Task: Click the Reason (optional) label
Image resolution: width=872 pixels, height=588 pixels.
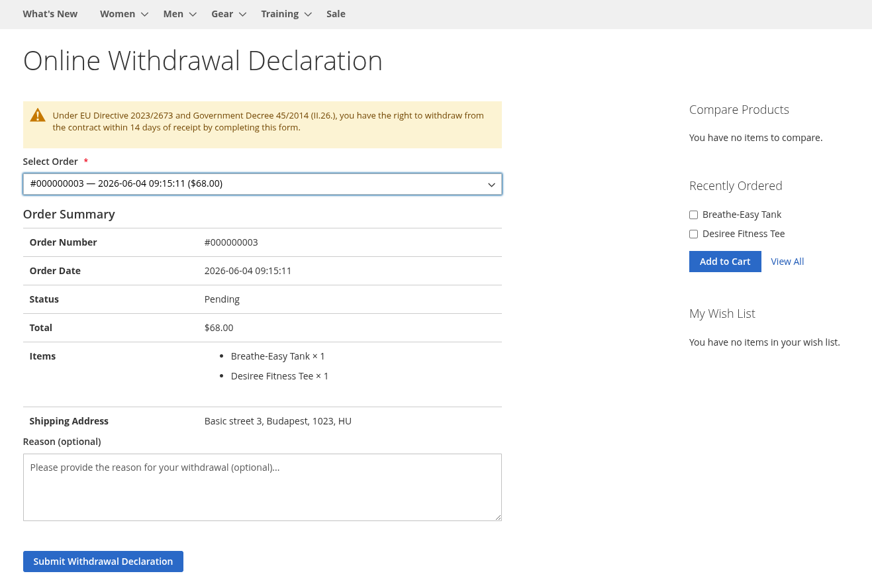Action: 62,442
